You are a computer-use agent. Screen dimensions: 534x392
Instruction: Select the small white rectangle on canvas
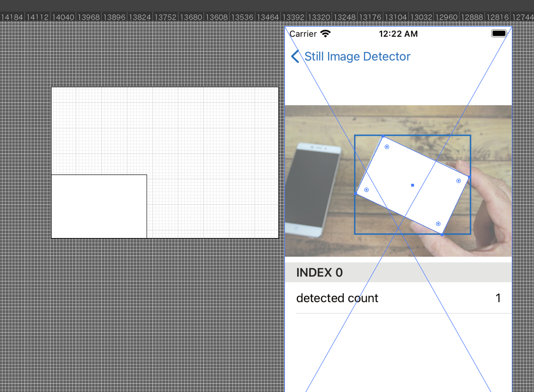pyautogui.click(x=99, y=207)
